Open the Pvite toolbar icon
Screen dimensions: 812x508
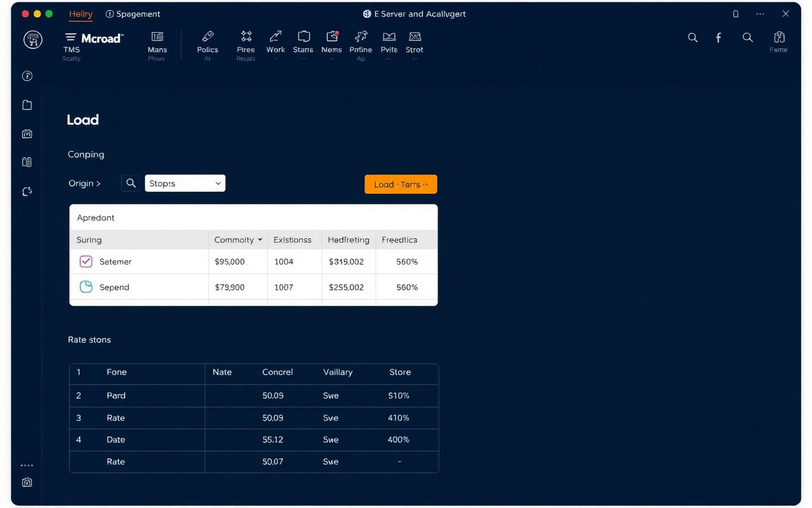point(389,37)
